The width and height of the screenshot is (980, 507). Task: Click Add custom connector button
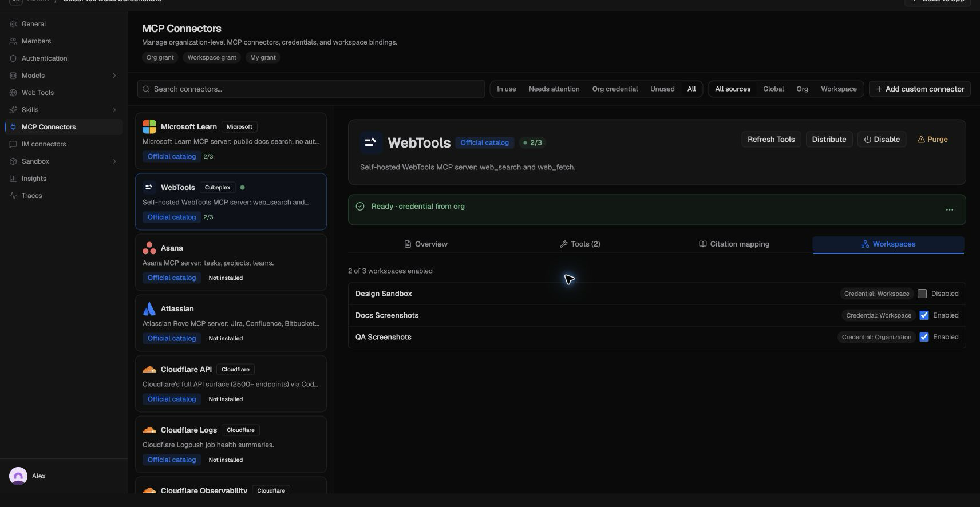(920, 89)
